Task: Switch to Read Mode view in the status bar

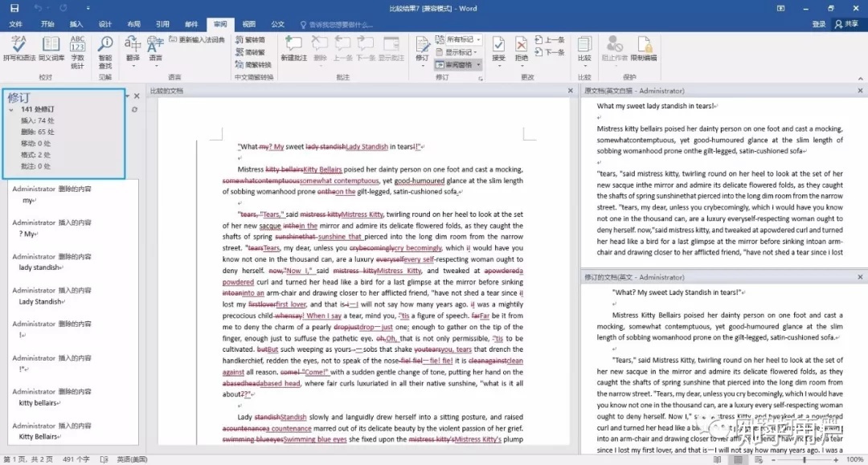Action: point(718,459)
